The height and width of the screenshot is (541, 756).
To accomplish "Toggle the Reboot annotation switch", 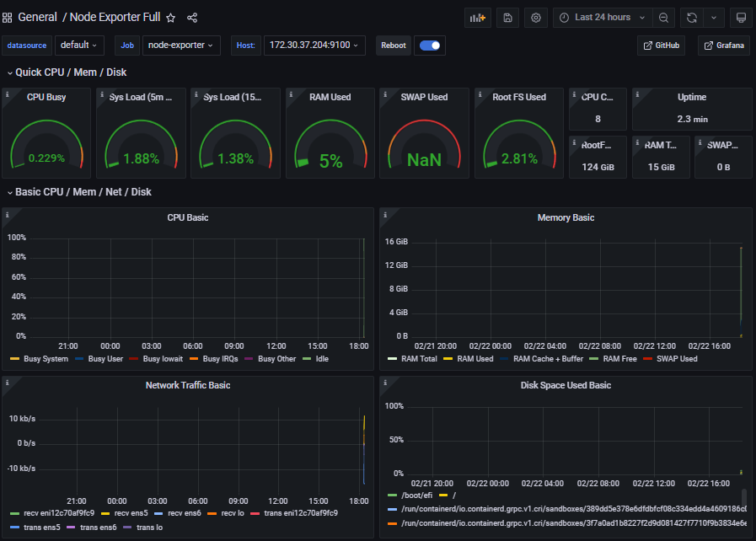I will (x=430, y=46).
